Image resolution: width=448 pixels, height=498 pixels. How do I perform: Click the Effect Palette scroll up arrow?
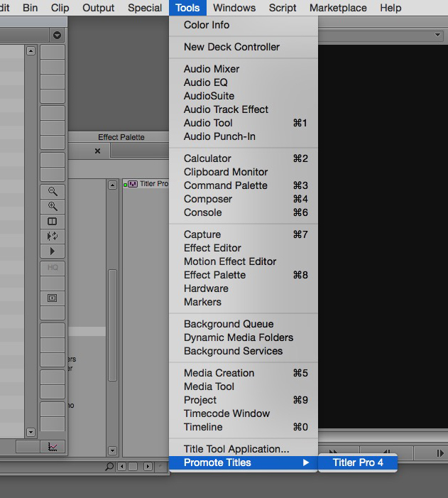coord(112,185)
